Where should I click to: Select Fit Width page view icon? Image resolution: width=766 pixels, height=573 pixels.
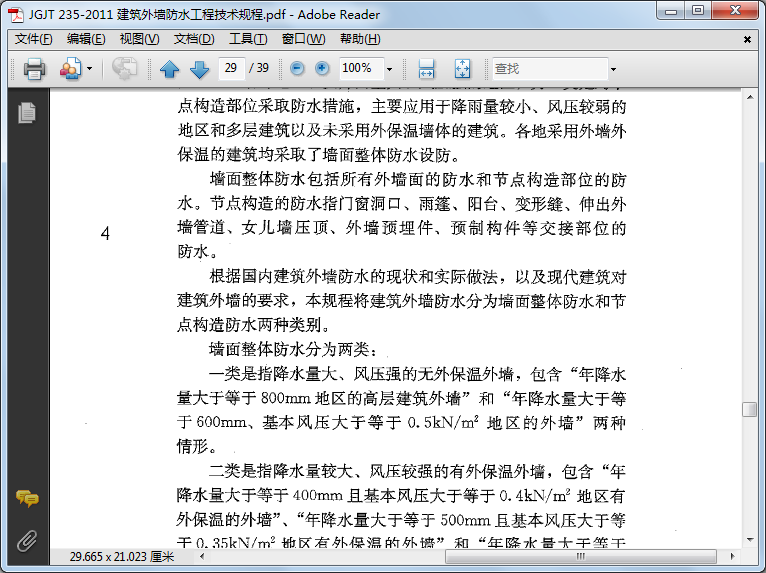[426, 68]
